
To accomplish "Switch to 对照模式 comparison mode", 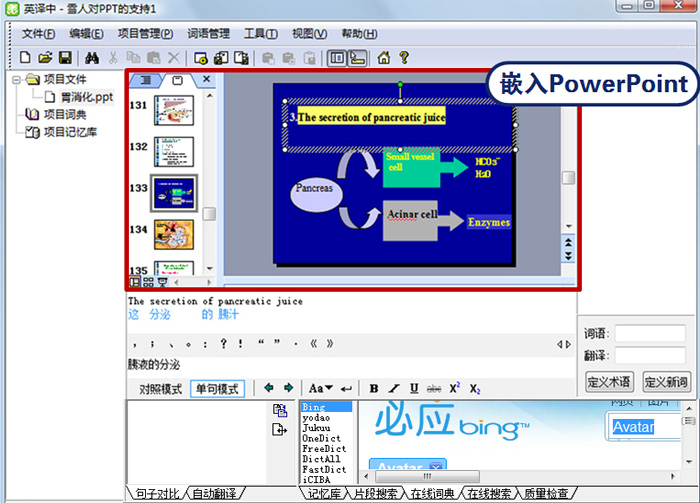I will tap(160, 388).
